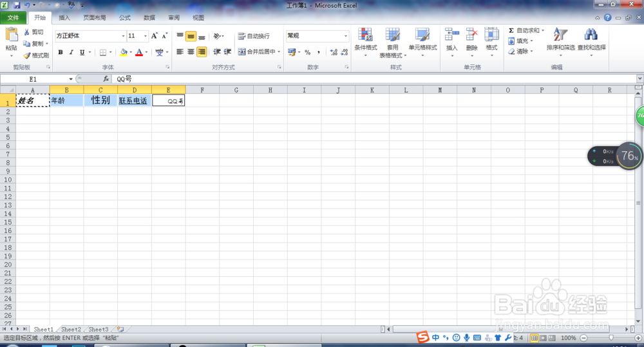Open Format as Table (套用表格格式)
Image resolution: width=644 pixels, height=347 pixels.
[393, 42]
